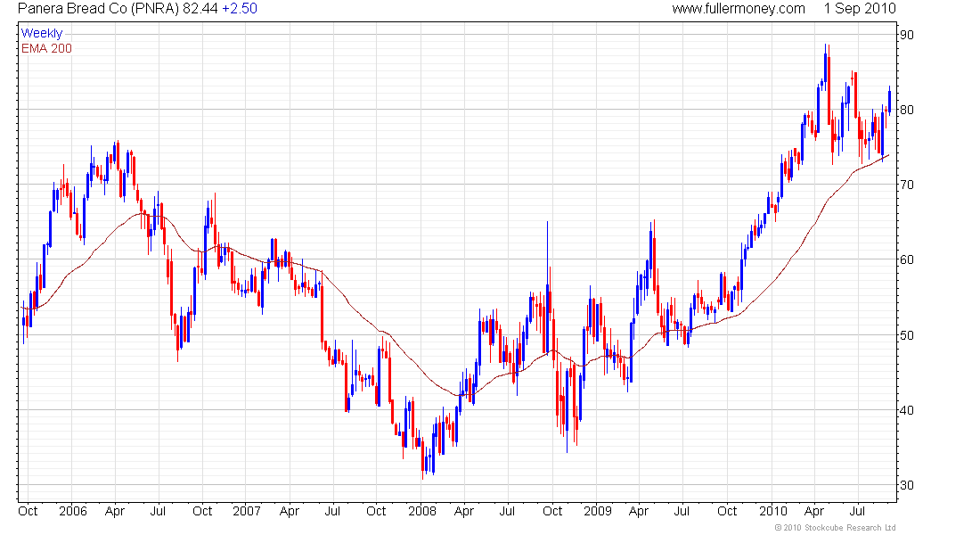Screen dimensions: 980x535
Task: Select the 2007 marker on time axis
Action: tap(246, 512)
